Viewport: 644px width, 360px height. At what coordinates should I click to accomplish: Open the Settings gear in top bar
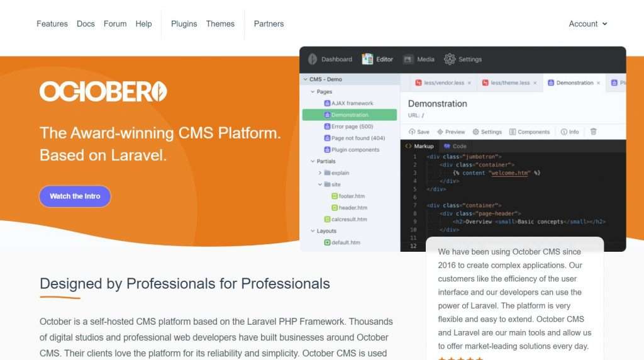450,59
